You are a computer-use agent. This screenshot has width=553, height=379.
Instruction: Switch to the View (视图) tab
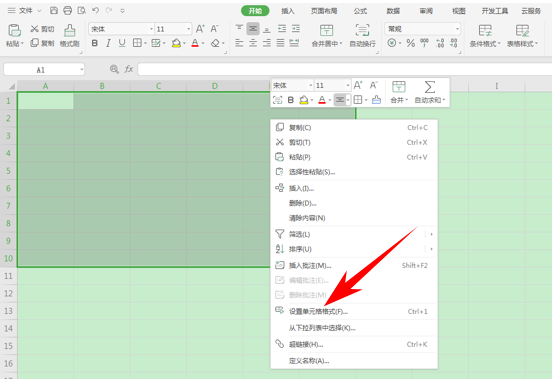(x=459, y=11)
